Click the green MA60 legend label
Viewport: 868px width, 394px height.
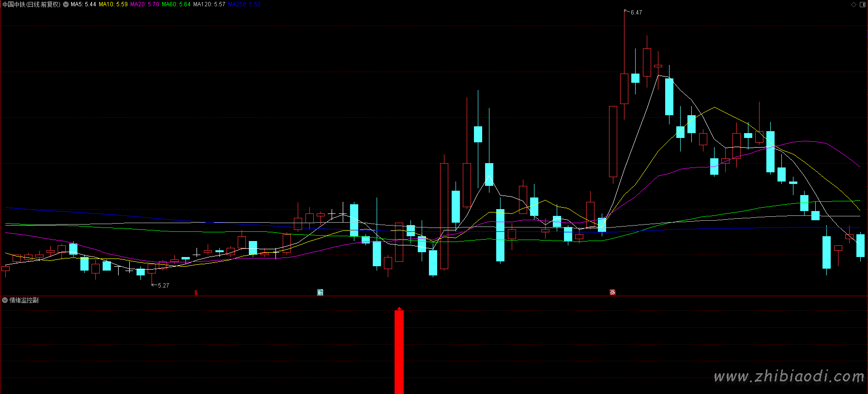pos(176,4)
